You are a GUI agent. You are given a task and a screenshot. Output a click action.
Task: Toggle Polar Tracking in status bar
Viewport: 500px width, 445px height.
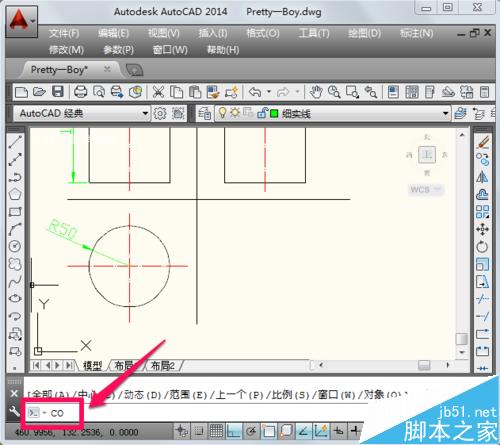(251, 431)
